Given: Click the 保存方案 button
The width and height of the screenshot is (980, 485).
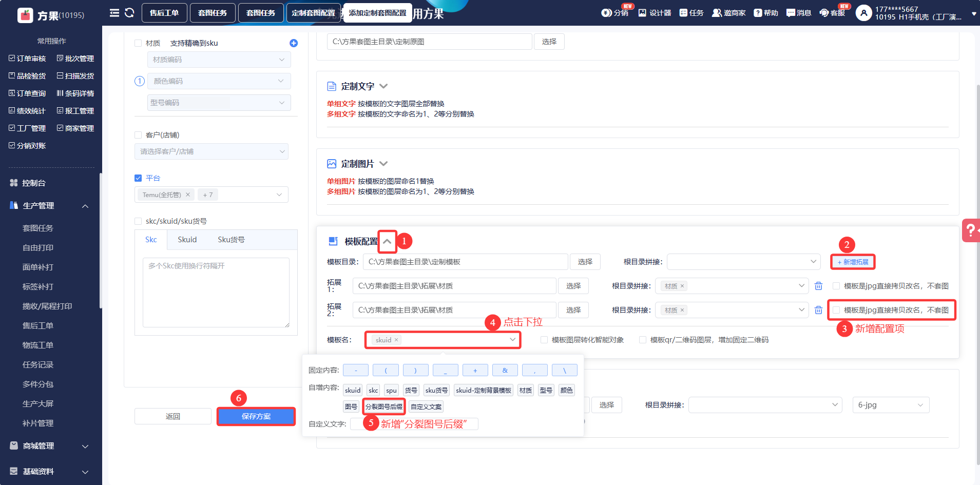Looking at the screenshot, I should point(256,416).
